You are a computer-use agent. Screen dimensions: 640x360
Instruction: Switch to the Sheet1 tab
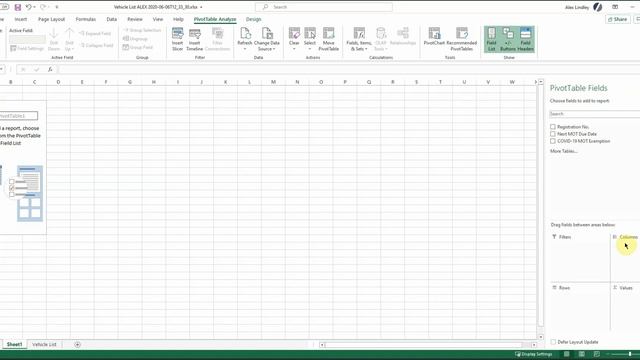[14, 344]
